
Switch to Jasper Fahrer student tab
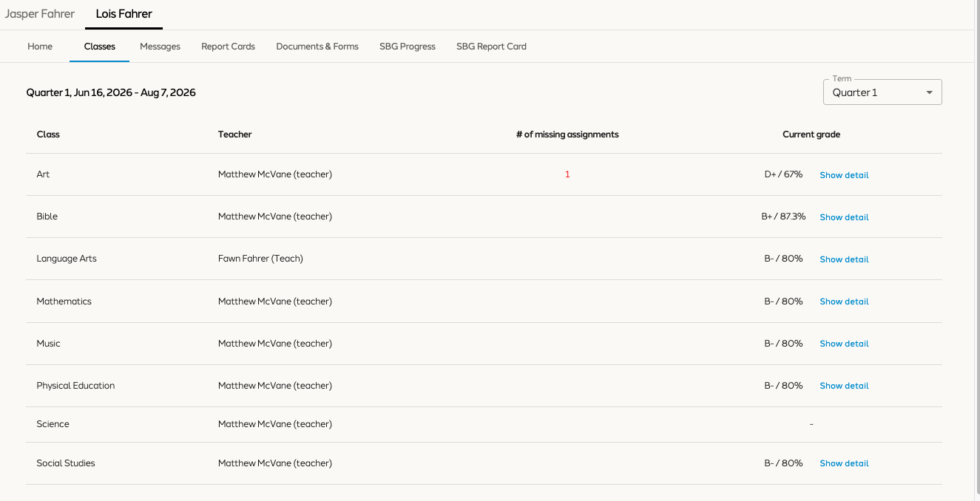40,14
